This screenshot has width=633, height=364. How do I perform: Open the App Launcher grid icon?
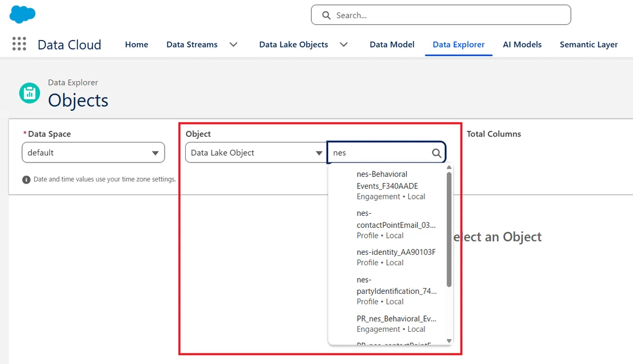19,44
